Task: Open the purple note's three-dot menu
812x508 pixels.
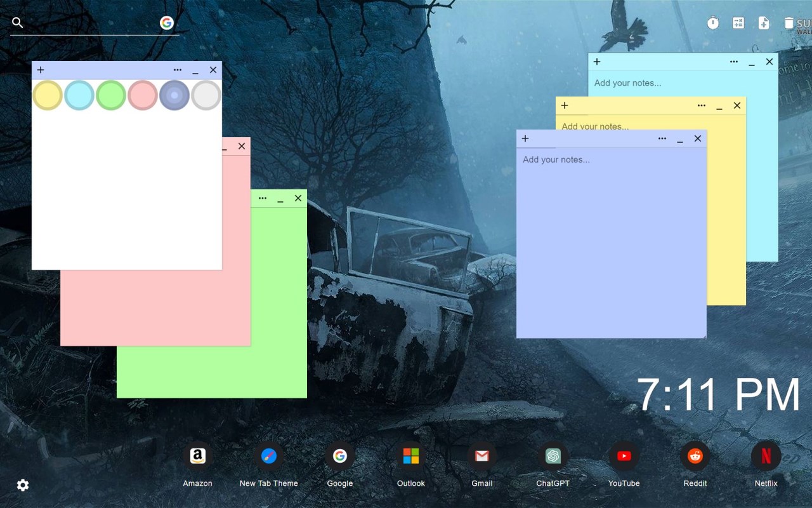Action: click(x=662, y=138)
